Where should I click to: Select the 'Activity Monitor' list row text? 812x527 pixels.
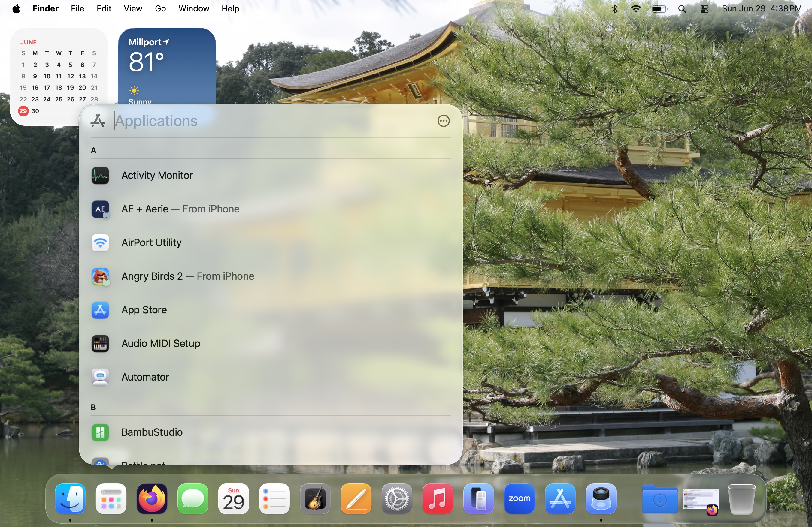click(x=157, y=175)
